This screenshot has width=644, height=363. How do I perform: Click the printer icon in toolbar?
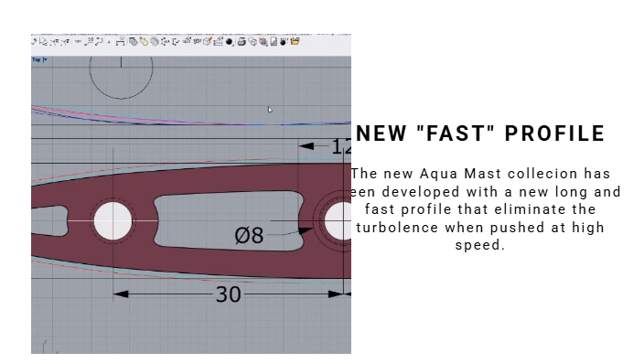[241, 41]
